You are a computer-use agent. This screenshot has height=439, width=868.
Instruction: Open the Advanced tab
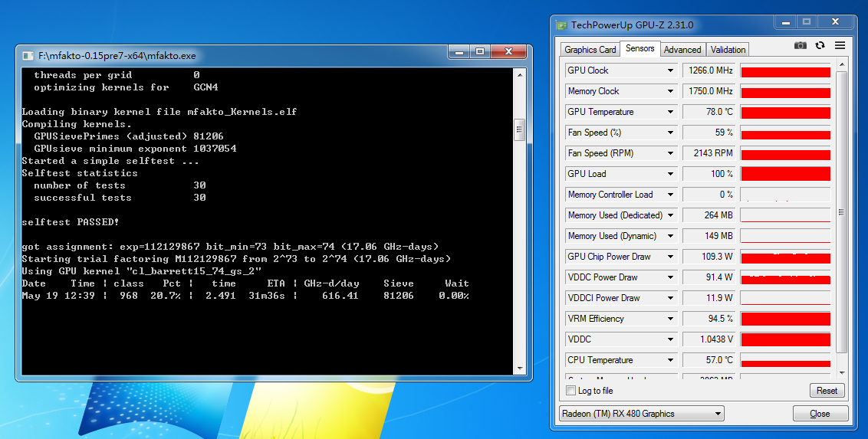tap(682, 49)
